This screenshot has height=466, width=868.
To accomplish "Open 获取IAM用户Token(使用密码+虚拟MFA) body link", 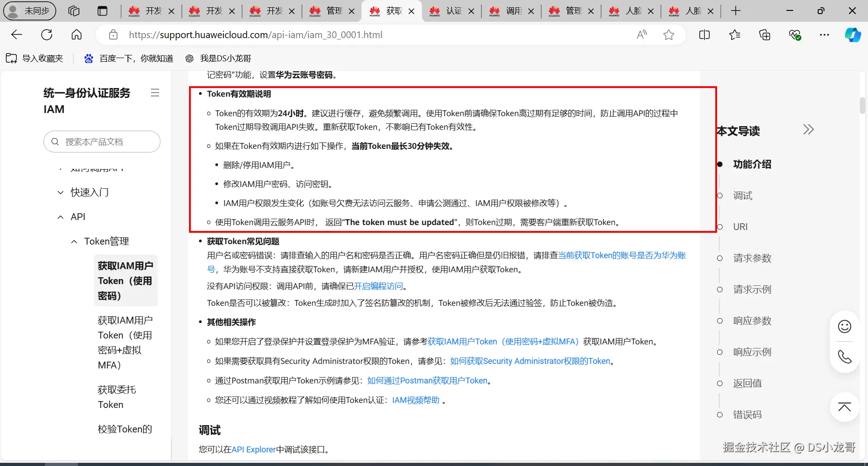I will pyautogui.click(x=504, y=342).
